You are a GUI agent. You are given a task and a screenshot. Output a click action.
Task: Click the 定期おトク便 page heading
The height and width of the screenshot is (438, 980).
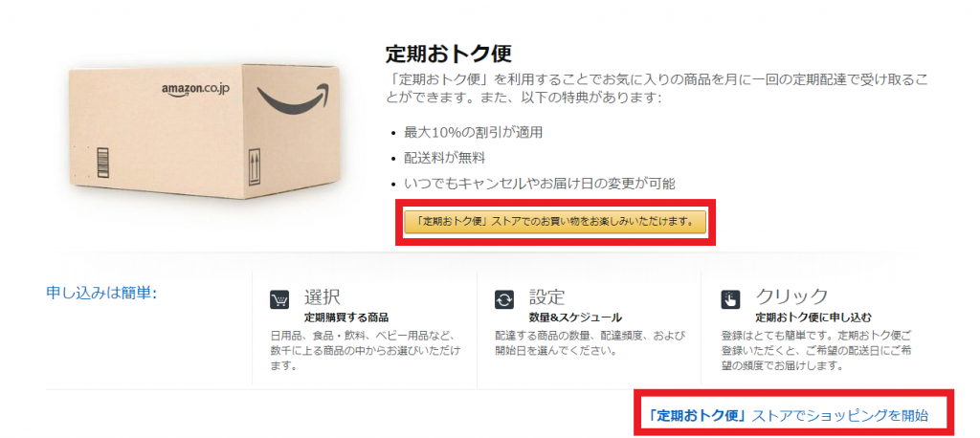(448, 54)
